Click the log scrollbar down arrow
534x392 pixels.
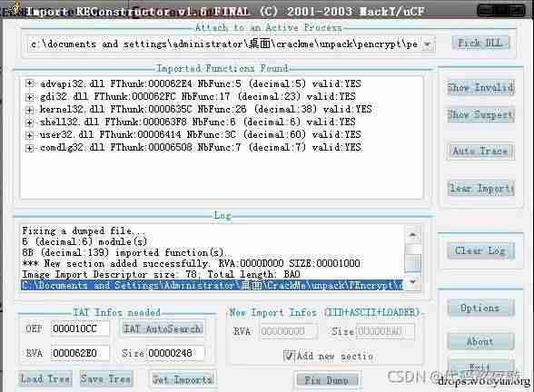[x=412, y=281]
